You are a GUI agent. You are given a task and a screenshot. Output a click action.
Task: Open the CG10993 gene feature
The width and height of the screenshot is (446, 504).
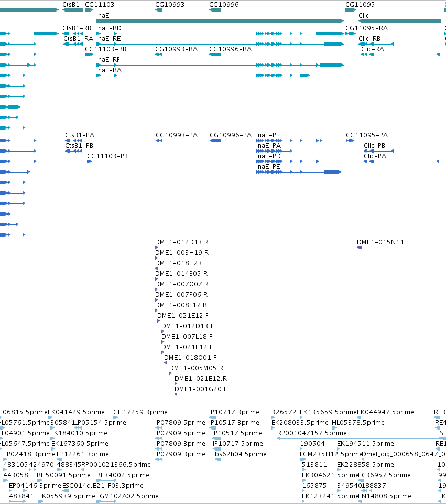[159, 10]
